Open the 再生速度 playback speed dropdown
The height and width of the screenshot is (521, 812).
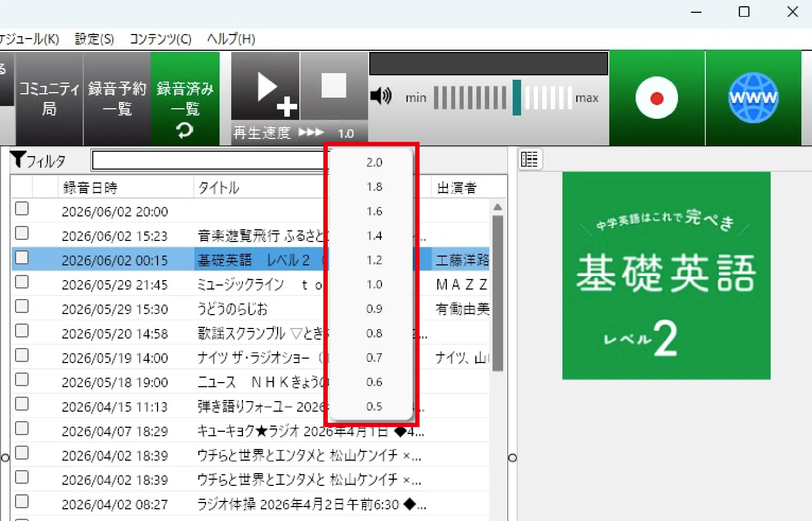(300, 133)
